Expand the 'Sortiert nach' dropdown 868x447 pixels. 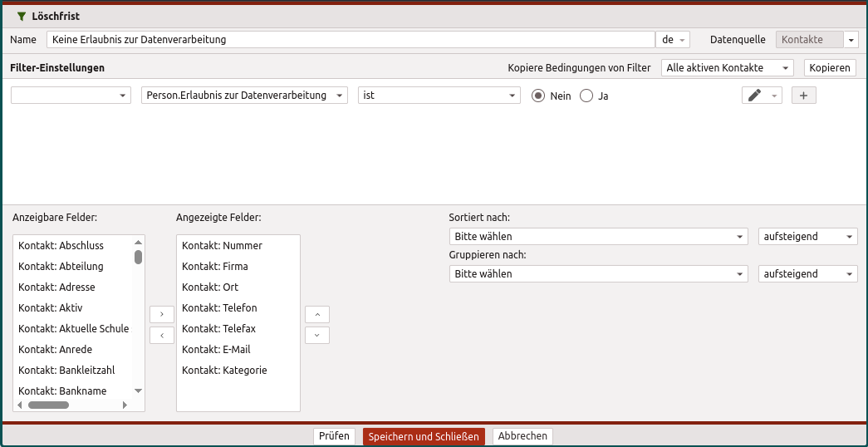598,237
